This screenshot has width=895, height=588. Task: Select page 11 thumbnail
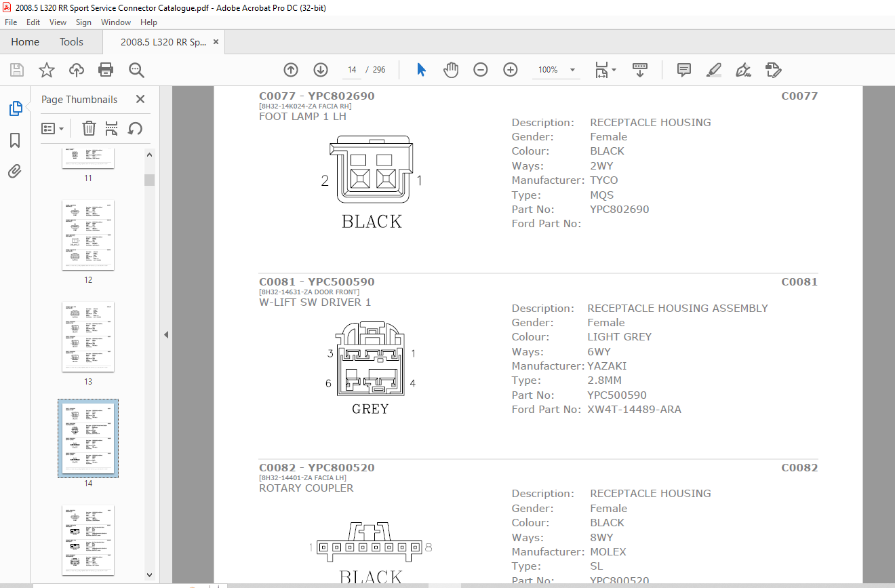(88, 159)
